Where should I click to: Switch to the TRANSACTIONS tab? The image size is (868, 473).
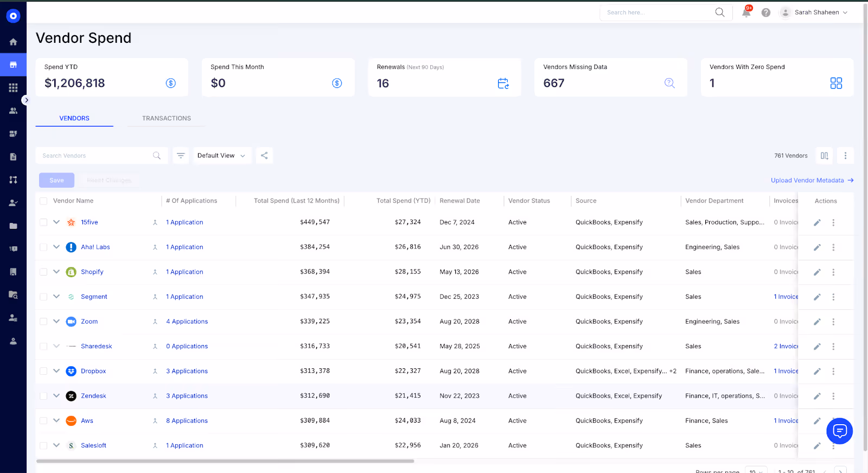[x=167, y=118]
